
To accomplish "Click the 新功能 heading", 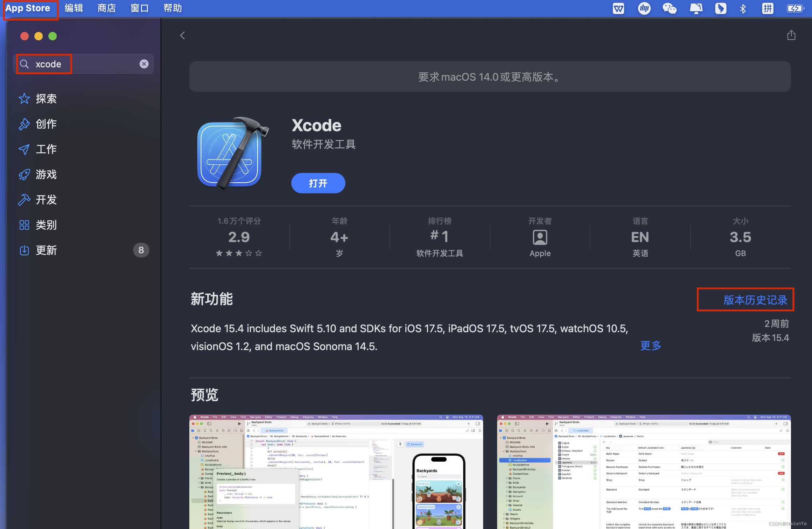I will (x=212, y=299).
